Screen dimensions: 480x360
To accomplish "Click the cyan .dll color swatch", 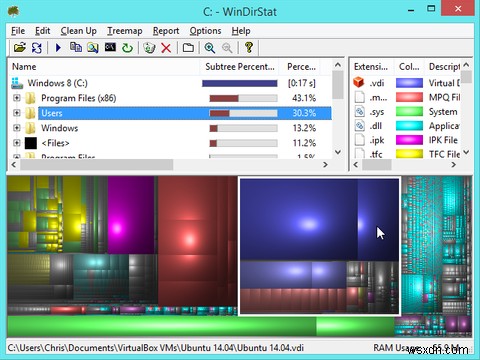I will click(x=409, y=126).
